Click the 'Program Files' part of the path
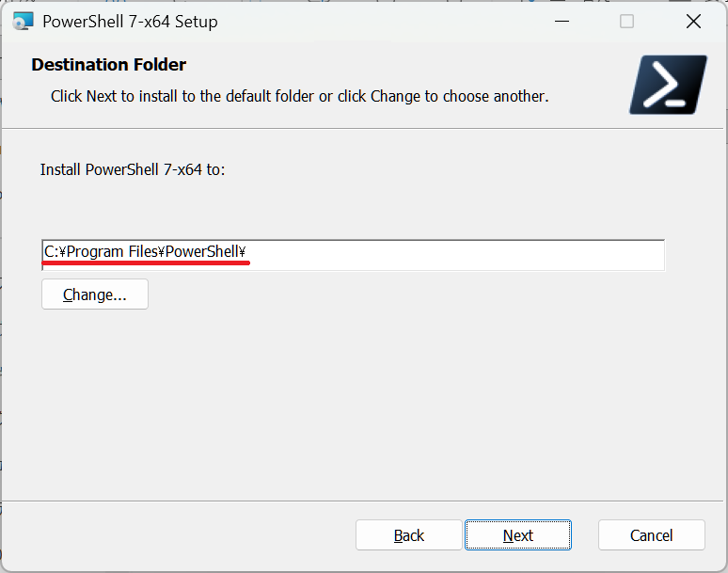 pyautogui.click(x=112, y=252)
